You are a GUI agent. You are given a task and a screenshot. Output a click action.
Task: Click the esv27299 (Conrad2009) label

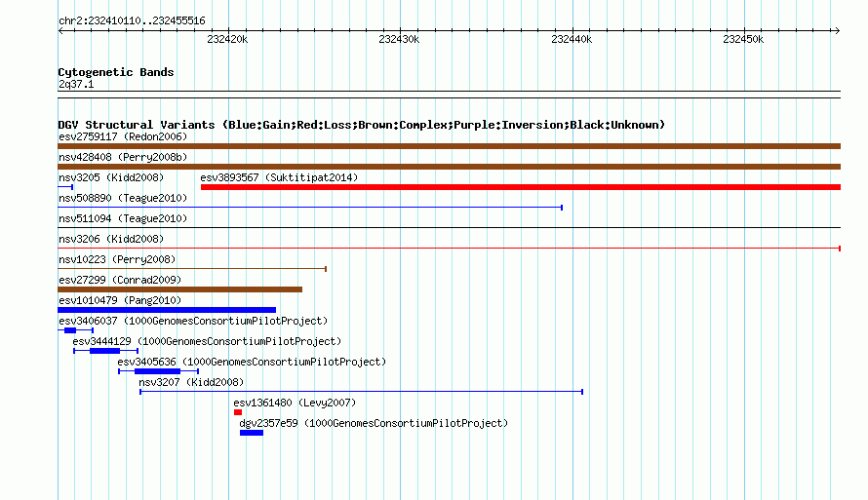(120, 280)
